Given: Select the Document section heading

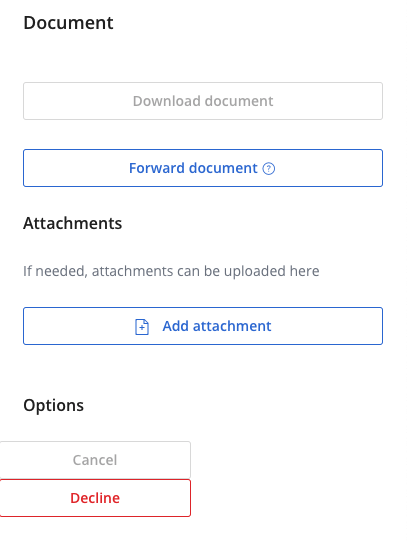Looking at the screenshot, I should pos(68,23).
